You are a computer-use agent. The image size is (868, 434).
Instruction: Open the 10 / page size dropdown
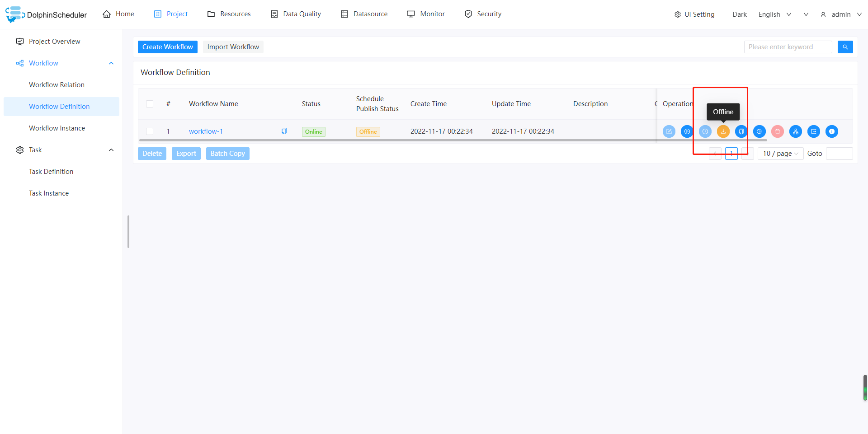[x=781, y=154]
